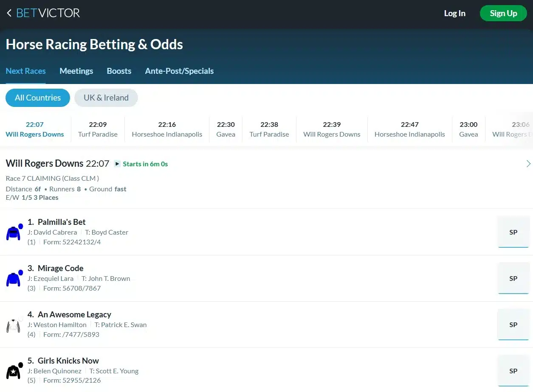The height and width of the screenshot is (392, 533).
Task: Click 'T: Patrick E. Swan' trainer text
Action: [x=121, y=325]
